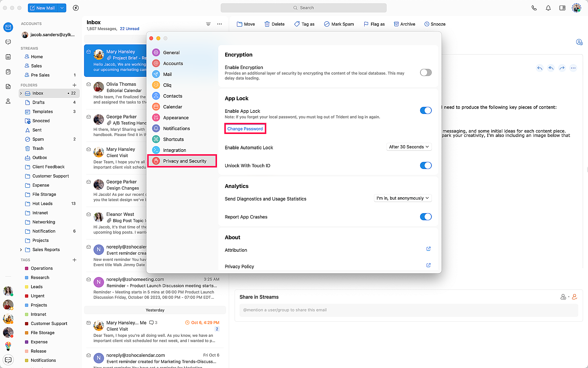
Task: Turn off Report App Crashes toggle
Action: click(425, 217)
